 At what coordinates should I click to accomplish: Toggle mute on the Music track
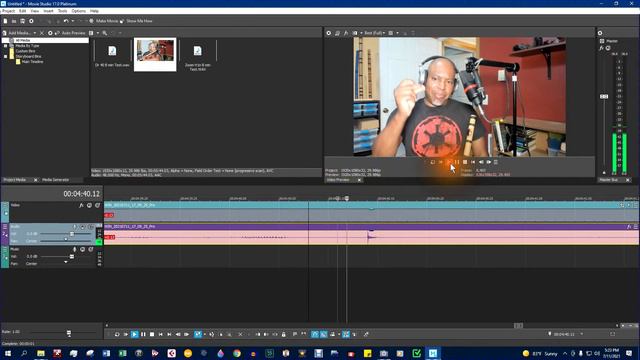point(82,249)
